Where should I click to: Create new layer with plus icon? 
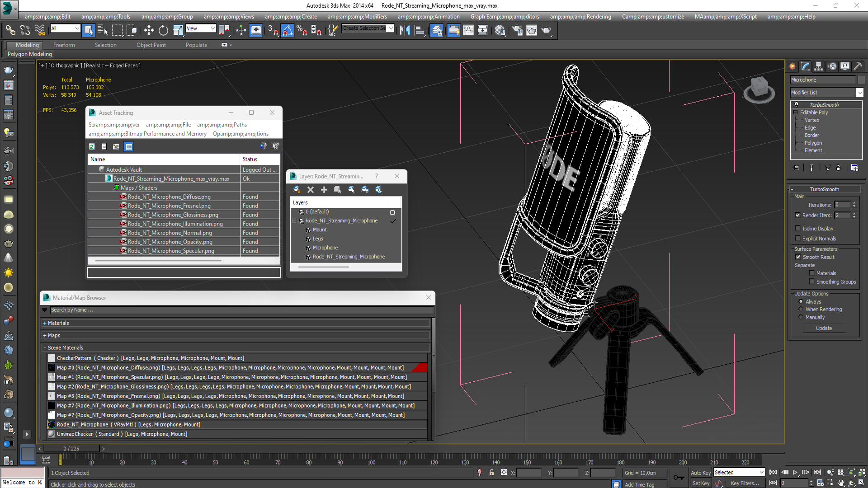click(324, 190)
